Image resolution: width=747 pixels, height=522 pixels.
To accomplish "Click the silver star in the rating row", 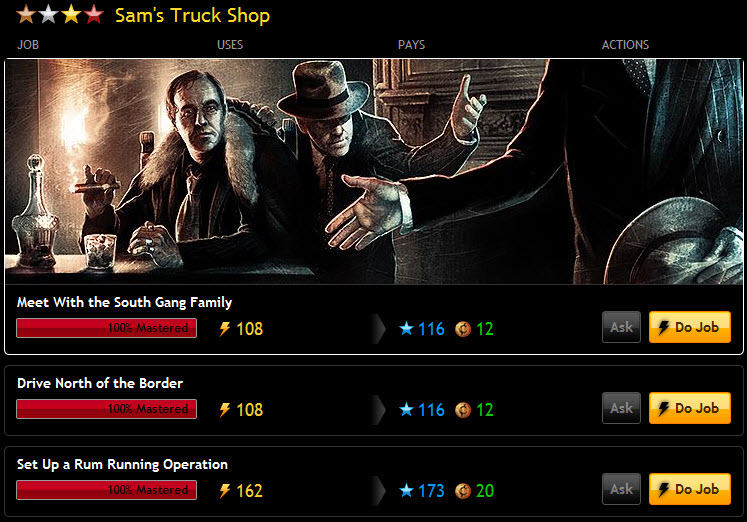I will click(x=49, y=14).
